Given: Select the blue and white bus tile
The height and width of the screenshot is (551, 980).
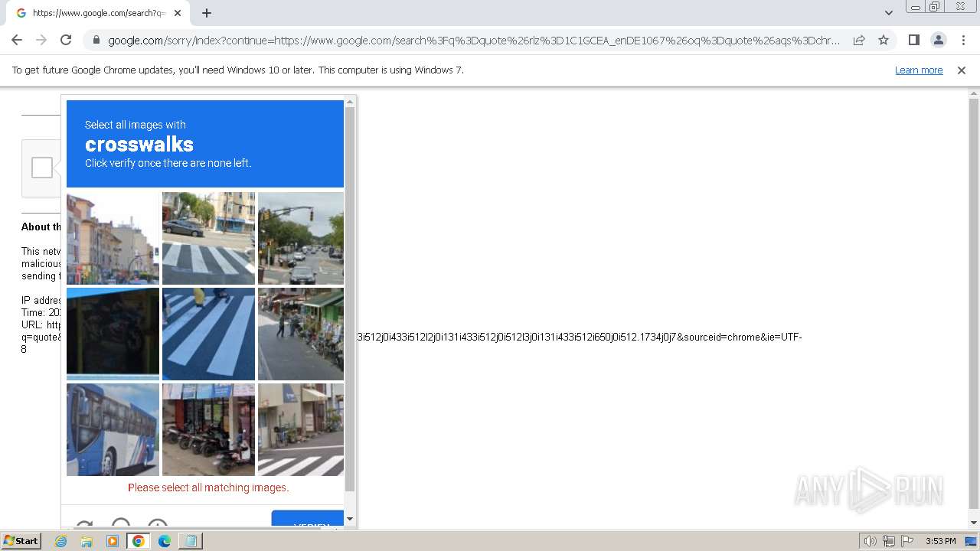Looking at the screenshot, I should pos(113,429).
